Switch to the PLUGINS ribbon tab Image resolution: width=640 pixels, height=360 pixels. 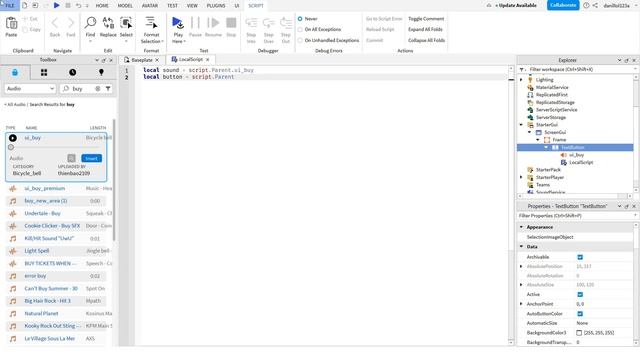tap(216, 6)
